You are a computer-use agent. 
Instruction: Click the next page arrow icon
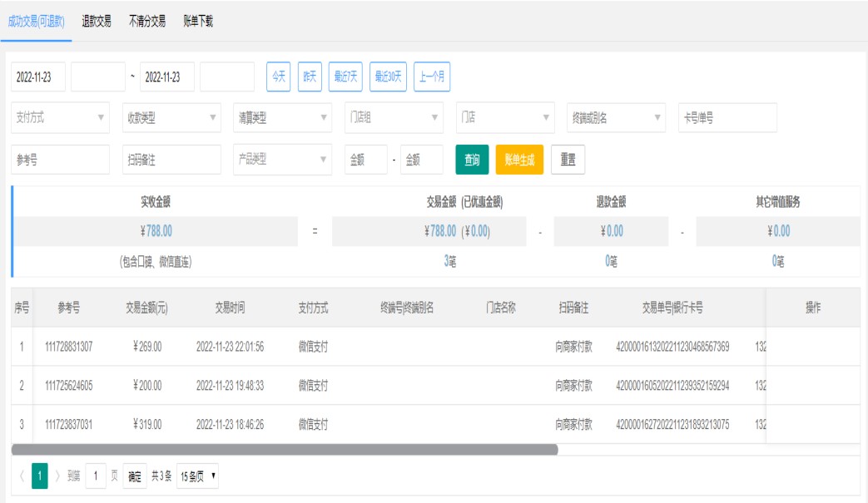pos(57,476)
